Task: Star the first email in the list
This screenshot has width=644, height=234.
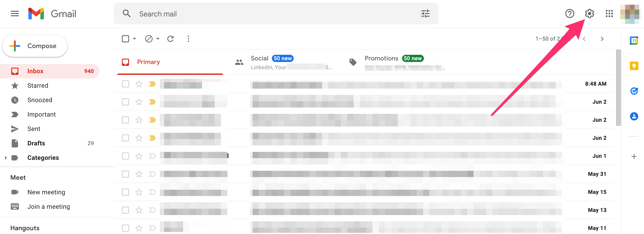Action: (x=139, y=84)
